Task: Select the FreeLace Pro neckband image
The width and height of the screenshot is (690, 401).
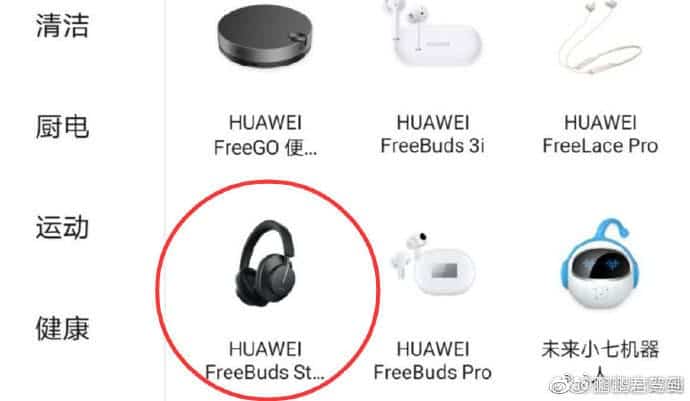Action: [x=600, y=36]
